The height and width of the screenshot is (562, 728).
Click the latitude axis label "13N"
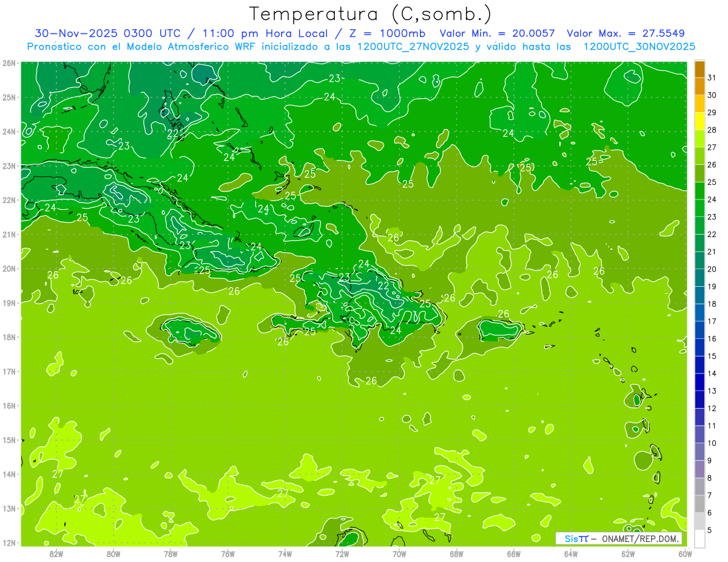[x=9, y=509]
